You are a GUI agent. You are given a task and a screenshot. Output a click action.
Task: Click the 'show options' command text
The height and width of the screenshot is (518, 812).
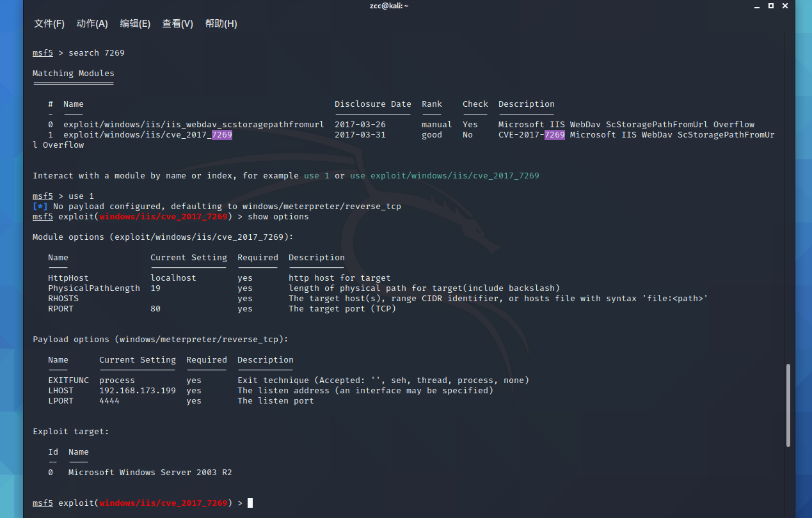278,217
